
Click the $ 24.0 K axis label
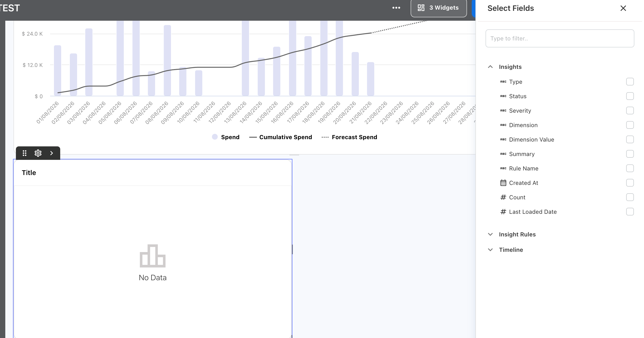click(x=32, y=34)
